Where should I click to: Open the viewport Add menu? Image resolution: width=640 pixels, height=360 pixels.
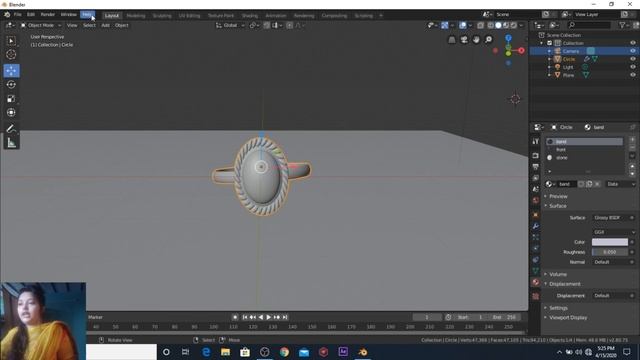(105, 25)
